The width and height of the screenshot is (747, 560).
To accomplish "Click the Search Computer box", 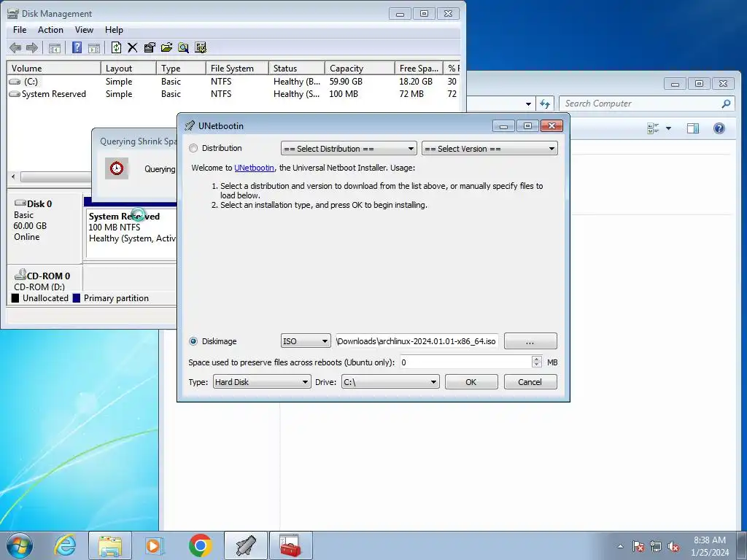I will tap(647, 104).
